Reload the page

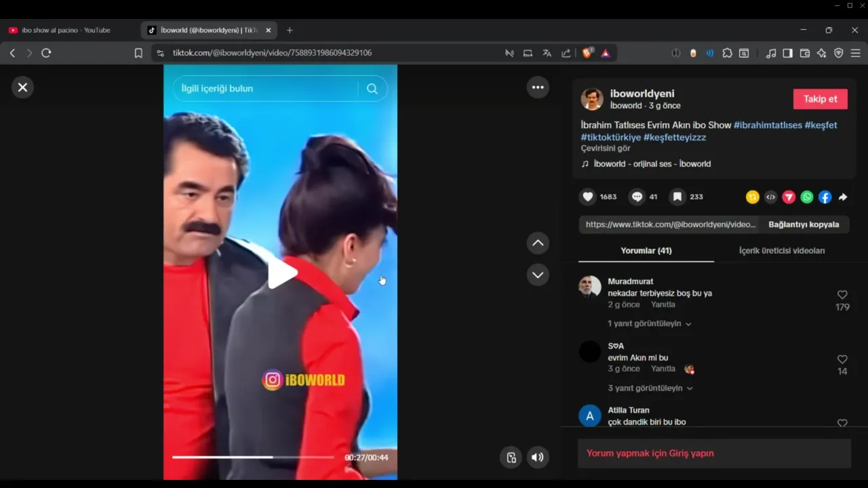coord(46,53)
